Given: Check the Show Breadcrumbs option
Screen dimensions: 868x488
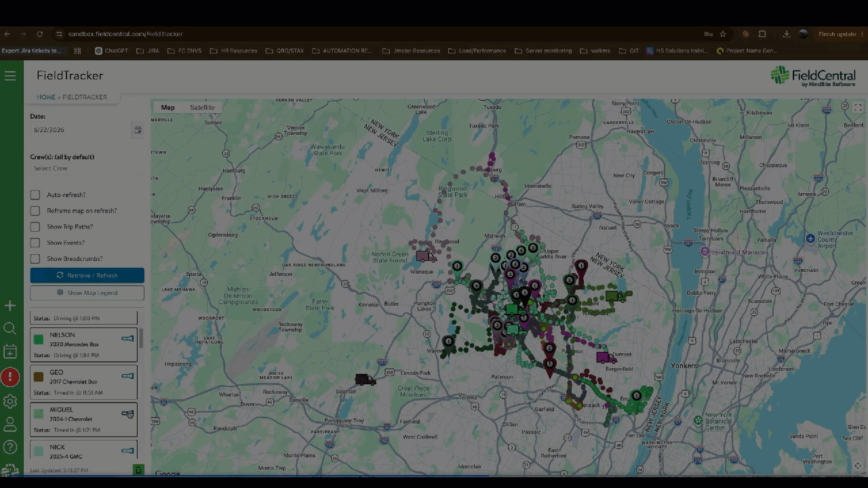Looking at the screenshot, I should 35,258.
